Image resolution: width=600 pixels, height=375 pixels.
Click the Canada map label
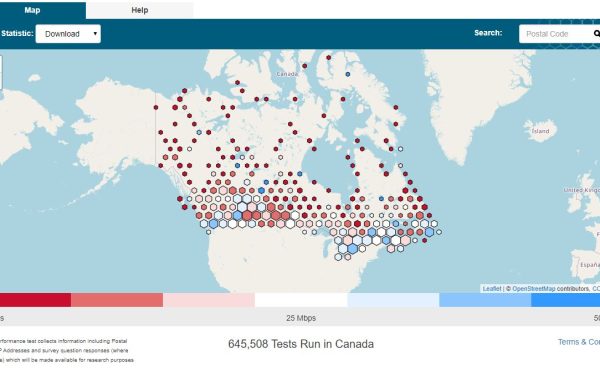[287, 74]
